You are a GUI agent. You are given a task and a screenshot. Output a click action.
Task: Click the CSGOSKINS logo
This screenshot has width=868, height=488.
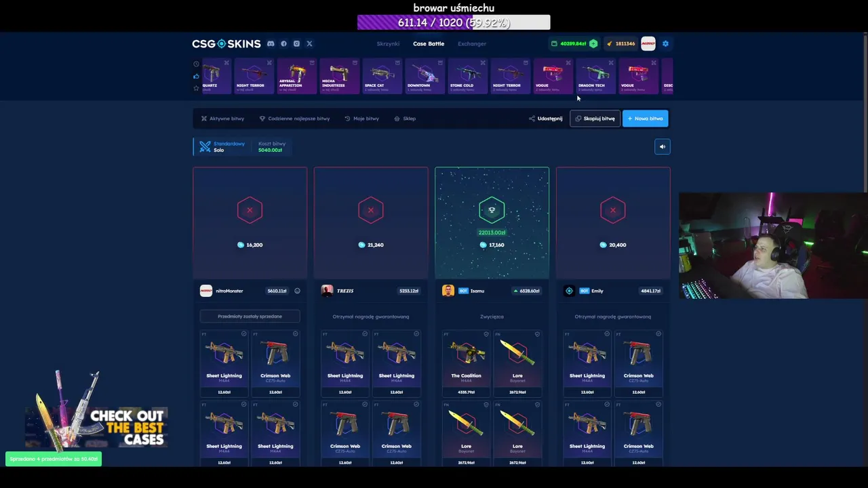226,43
